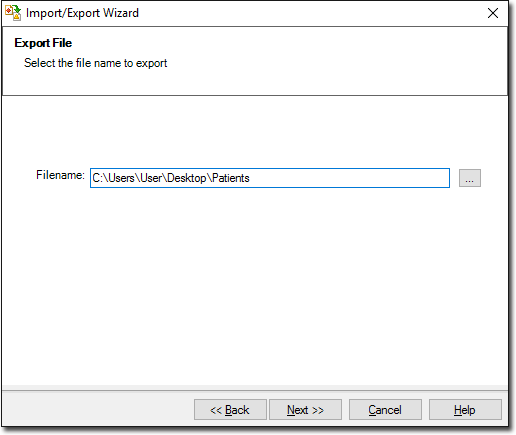The height and width of the screenshot is (435, 516).
Task: Cancel the export wizard
Action: coord(385,410)
